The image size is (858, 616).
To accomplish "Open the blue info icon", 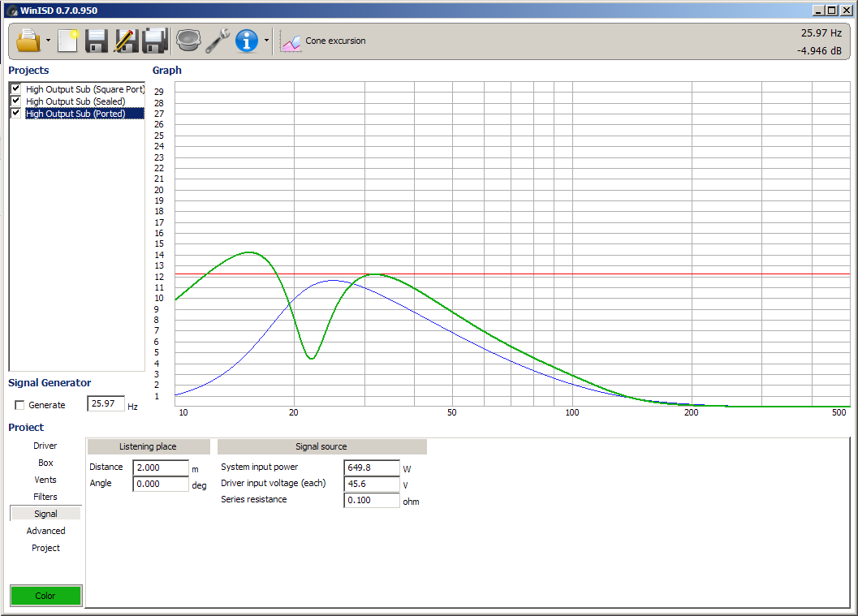I will [x=247, y=41].
